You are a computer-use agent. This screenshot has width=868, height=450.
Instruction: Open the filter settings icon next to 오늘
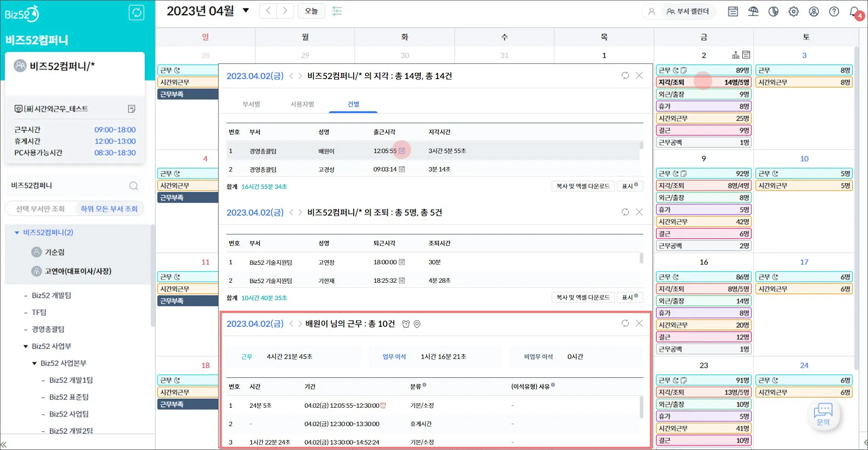pos(337,11)
